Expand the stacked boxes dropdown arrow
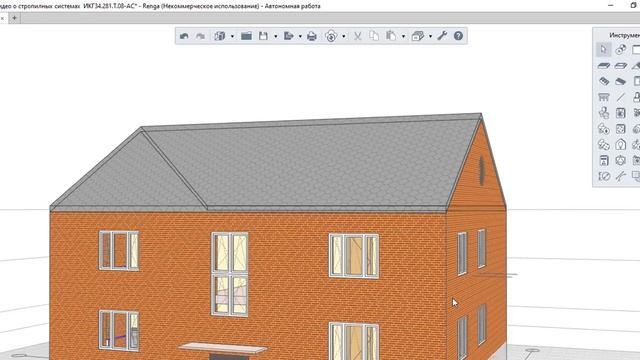 (430, 36)
